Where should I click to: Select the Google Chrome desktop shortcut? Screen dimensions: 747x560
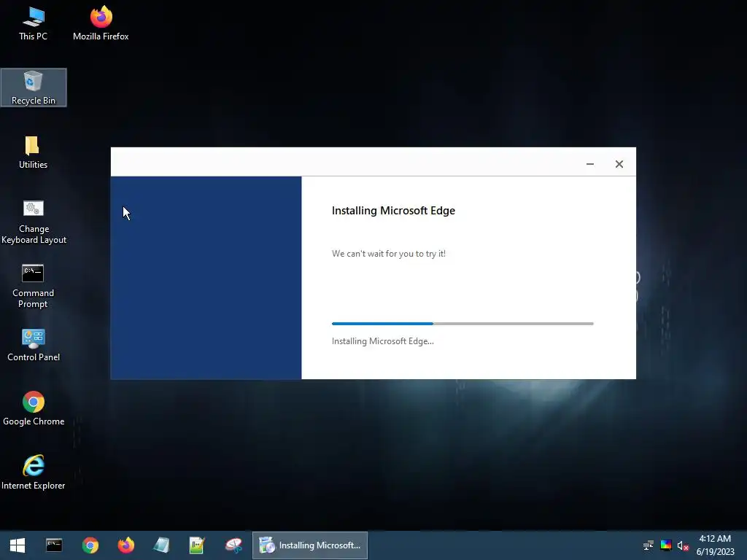coord(34,408)
